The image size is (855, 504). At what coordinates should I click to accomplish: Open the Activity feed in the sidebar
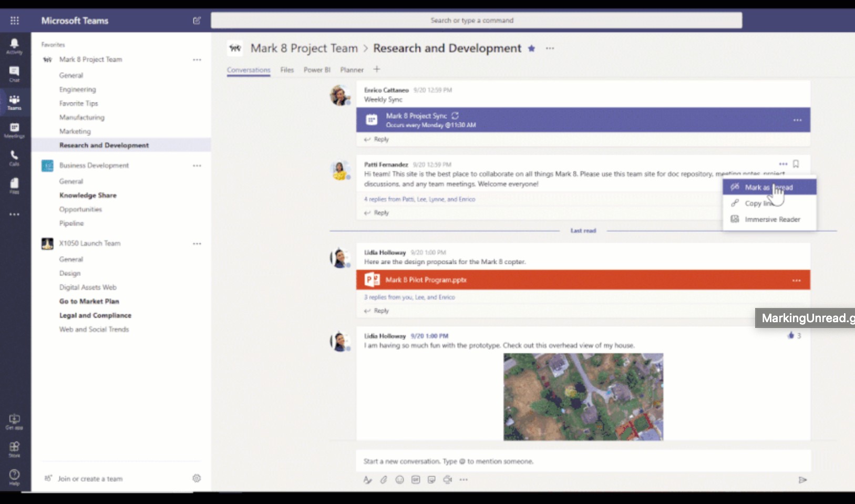click(14, 46)
